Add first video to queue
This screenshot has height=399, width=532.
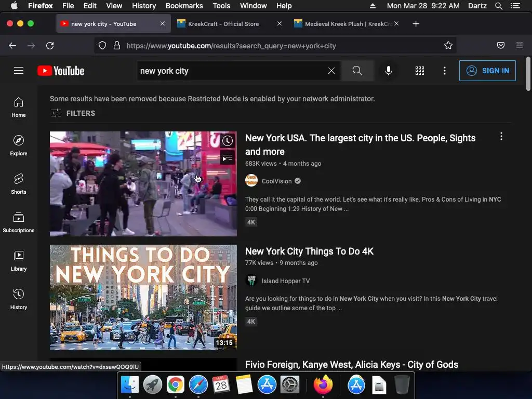(x=228, y=158)
